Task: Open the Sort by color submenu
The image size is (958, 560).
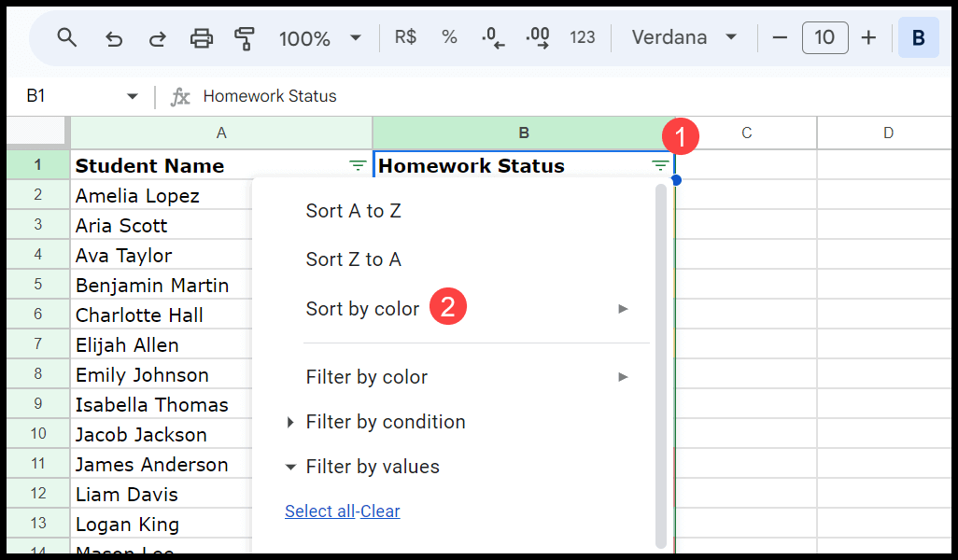Action: click(468, 308)
